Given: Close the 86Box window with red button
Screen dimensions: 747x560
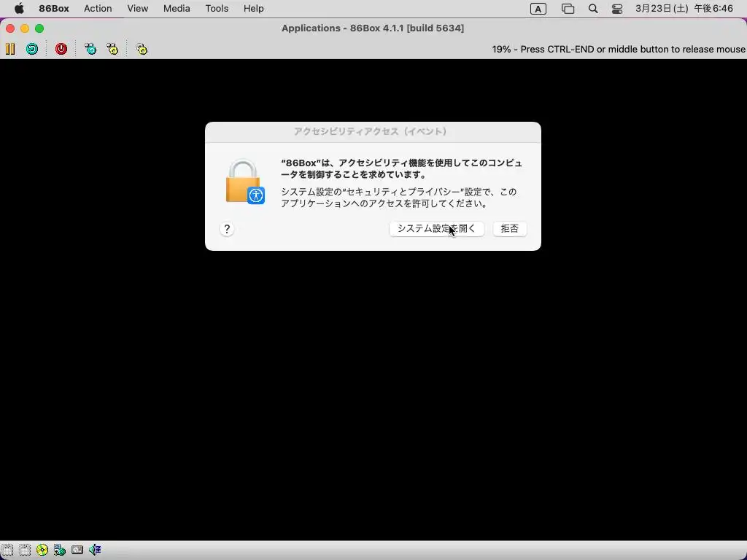Looking at the screenshot, I should (10, 28).
